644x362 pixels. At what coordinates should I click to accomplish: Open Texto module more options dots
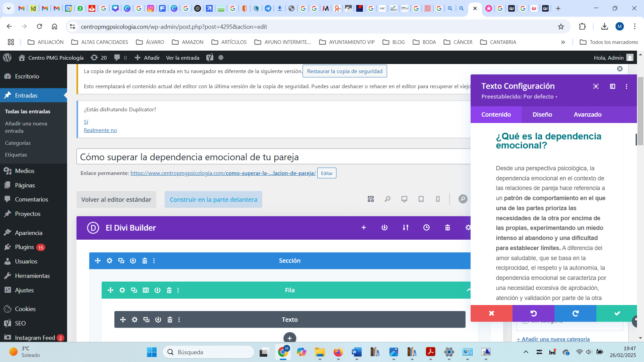click(179, 320)
